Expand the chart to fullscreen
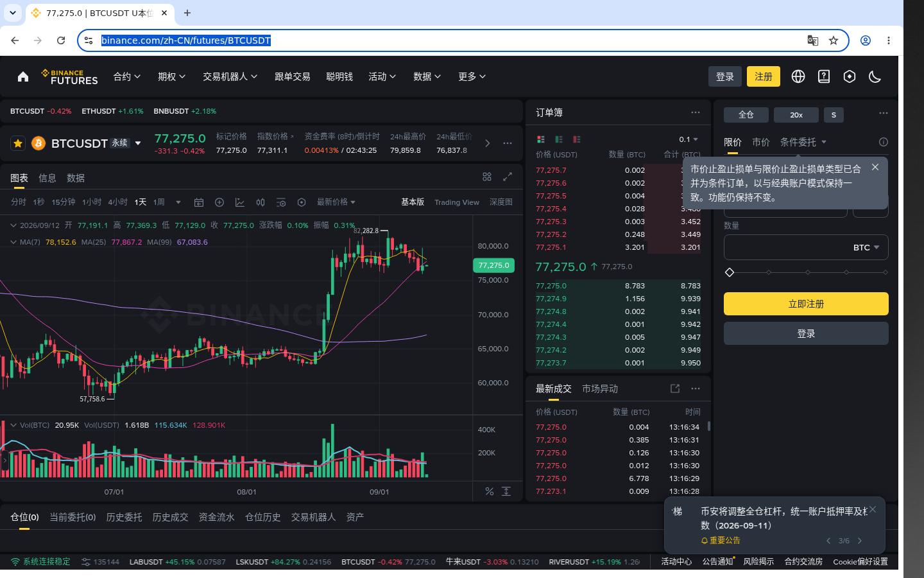 click(508, 177)
